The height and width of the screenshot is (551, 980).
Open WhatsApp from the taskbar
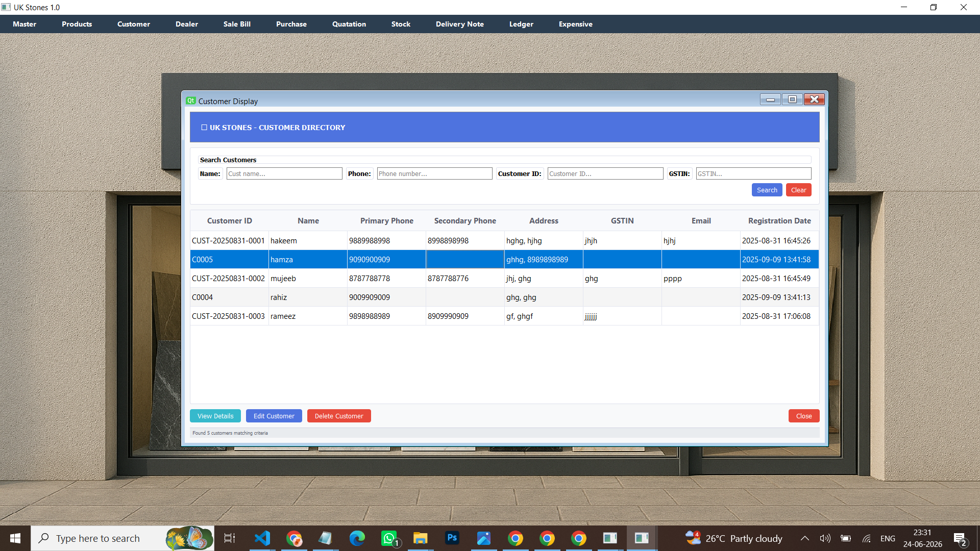point(389,538)
